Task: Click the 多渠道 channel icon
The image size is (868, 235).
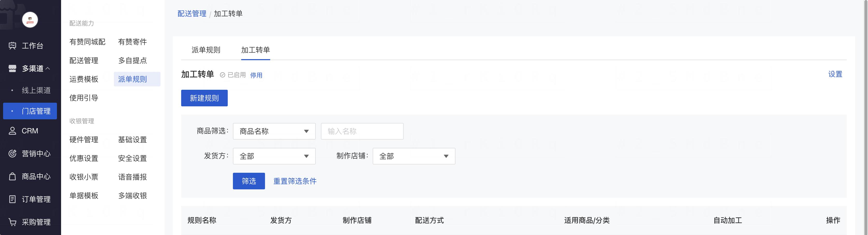Action: point(12,68)
